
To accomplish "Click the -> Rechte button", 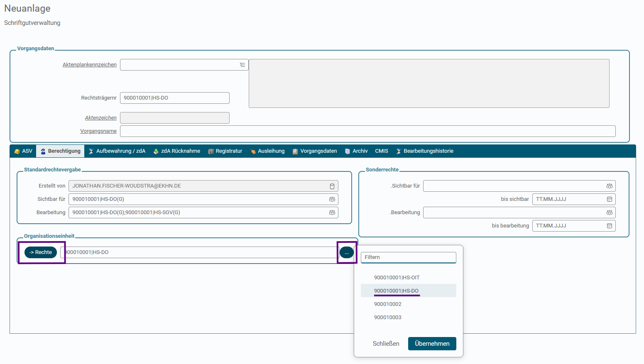I will (41, 252).
